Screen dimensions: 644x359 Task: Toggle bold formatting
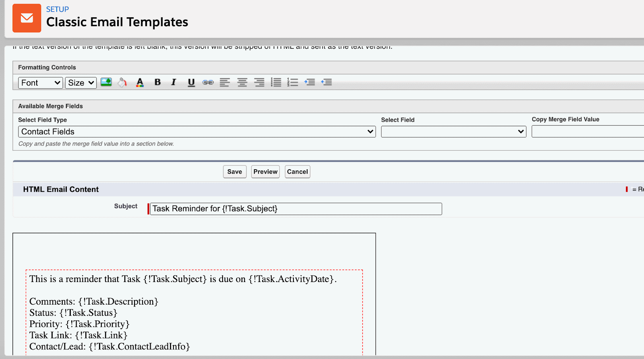coord(157,82)
